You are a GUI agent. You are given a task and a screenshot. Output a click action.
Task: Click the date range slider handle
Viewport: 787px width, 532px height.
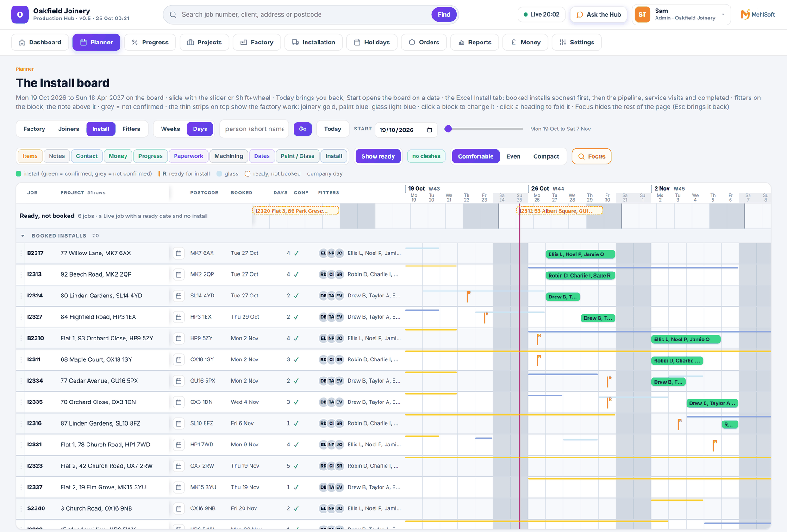coord(448,129)
